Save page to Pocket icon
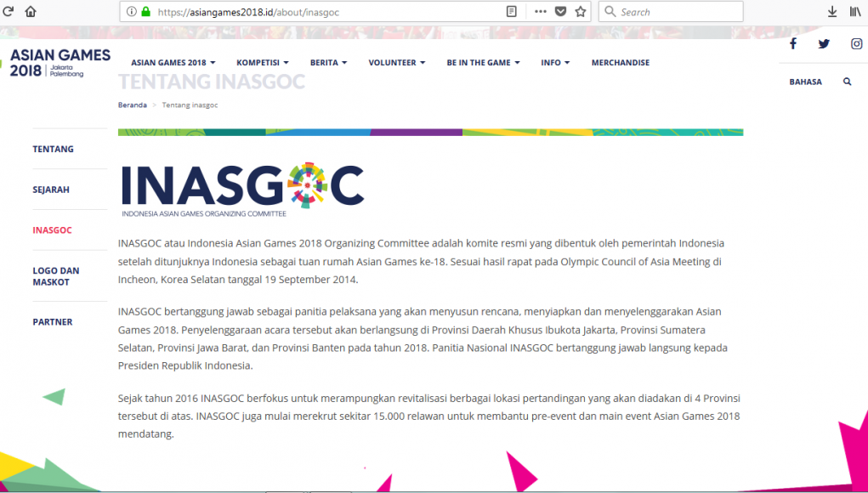The image size is (868, 493). click(x=561, y=12)
